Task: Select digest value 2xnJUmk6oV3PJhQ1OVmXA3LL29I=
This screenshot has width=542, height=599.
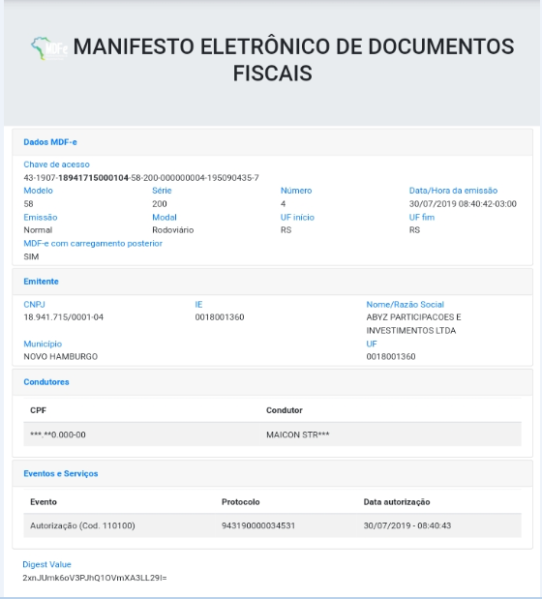Action: point(95,578)
